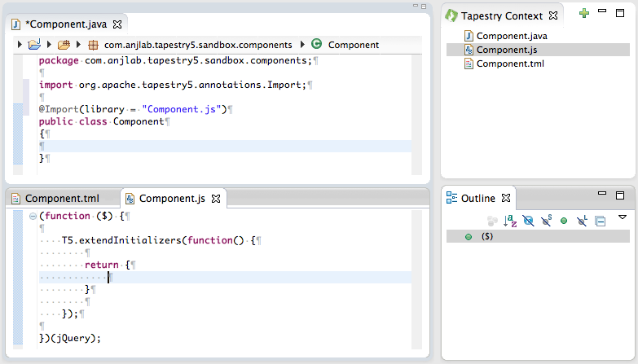This screenshot has height=364, width=638.
Task: Click the })(jQuery); line
Action: click(x=70, y=338)
